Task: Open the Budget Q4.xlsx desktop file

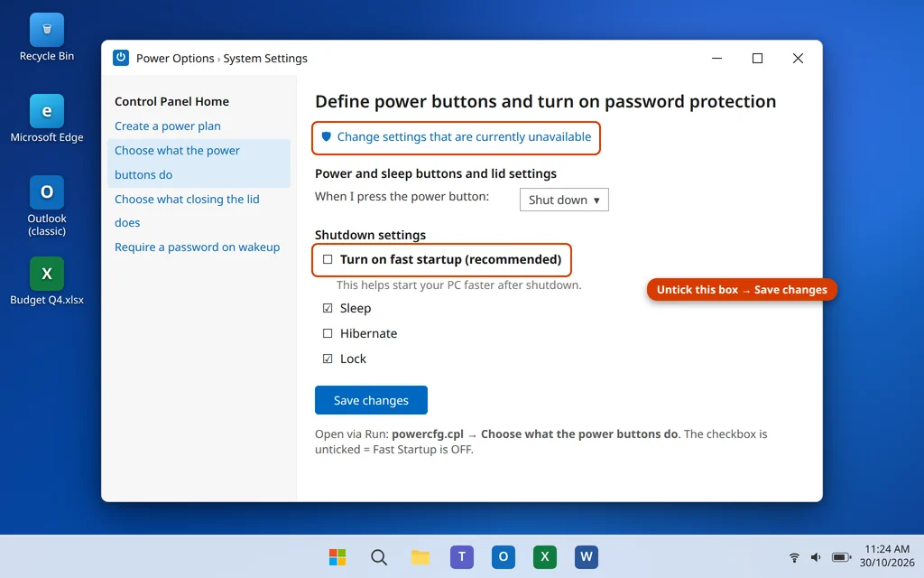Action: (x=47, y=282)
